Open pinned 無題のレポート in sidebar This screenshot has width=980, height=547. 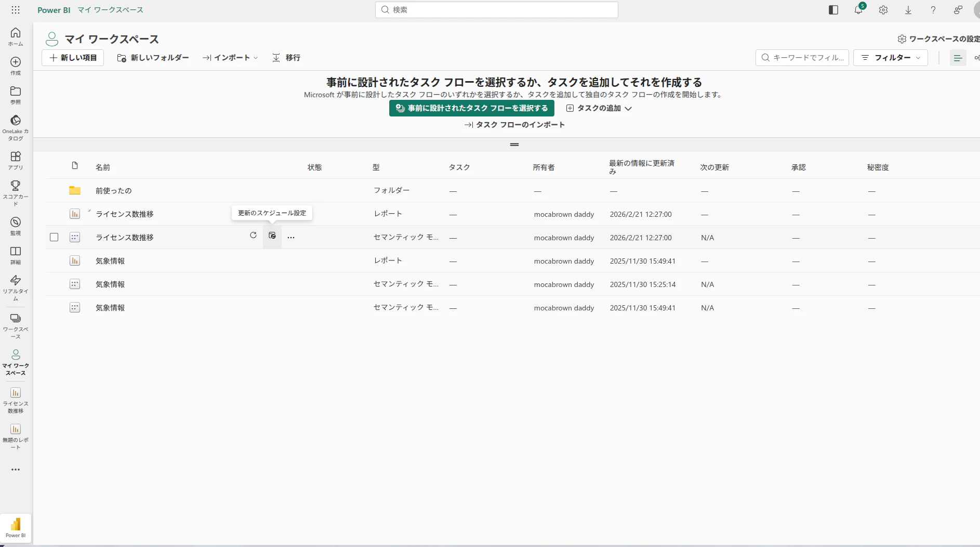(x=16, y=436)
